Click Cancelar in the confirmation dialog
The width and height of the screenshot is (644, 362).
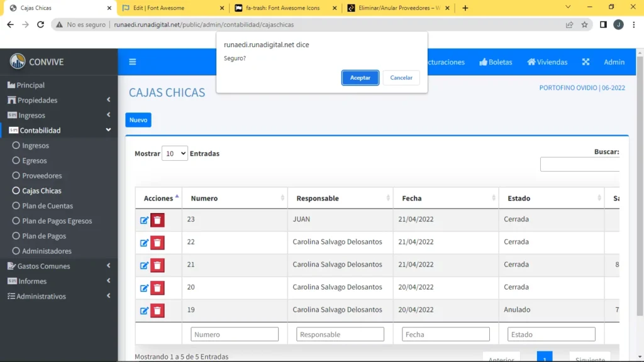[x=401, y=78]
